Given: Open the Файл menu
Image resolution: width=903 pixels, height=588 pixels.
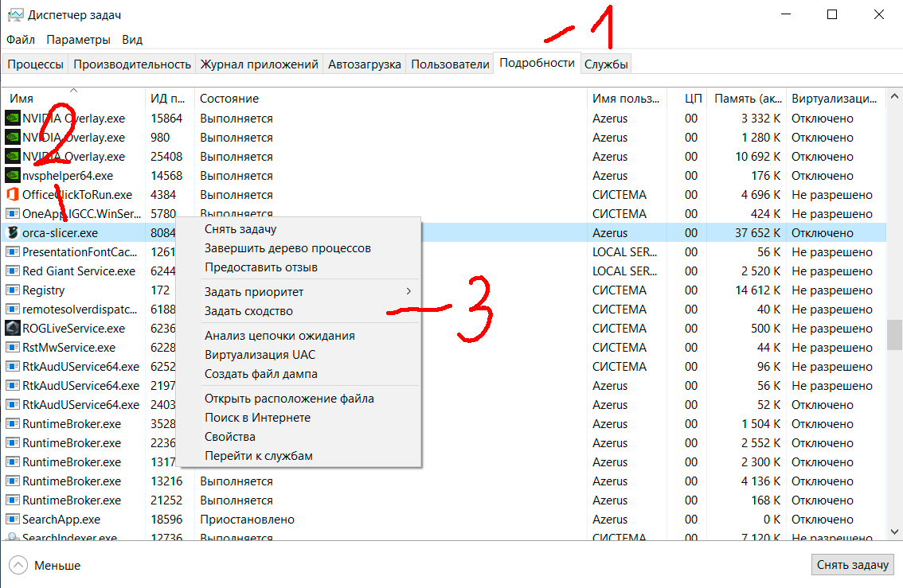Looking at the screenshot, I should (21, 40).
